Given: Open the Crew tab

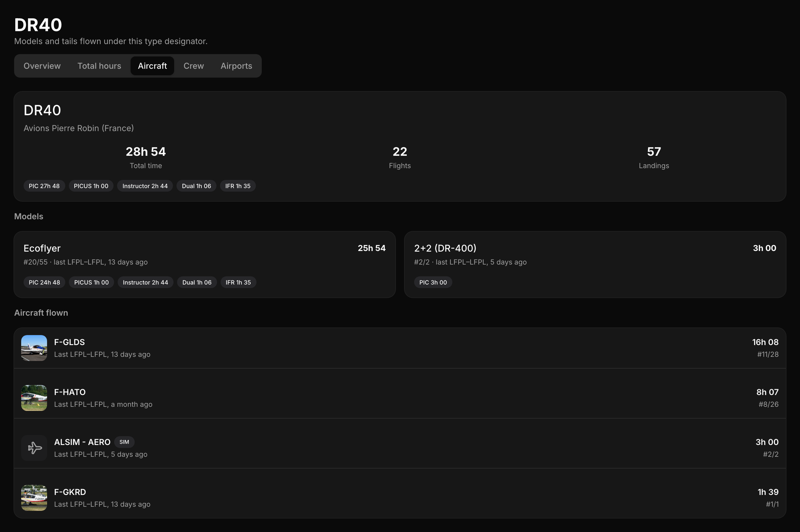Looking at the screenshot, I should tap(194, 66).
